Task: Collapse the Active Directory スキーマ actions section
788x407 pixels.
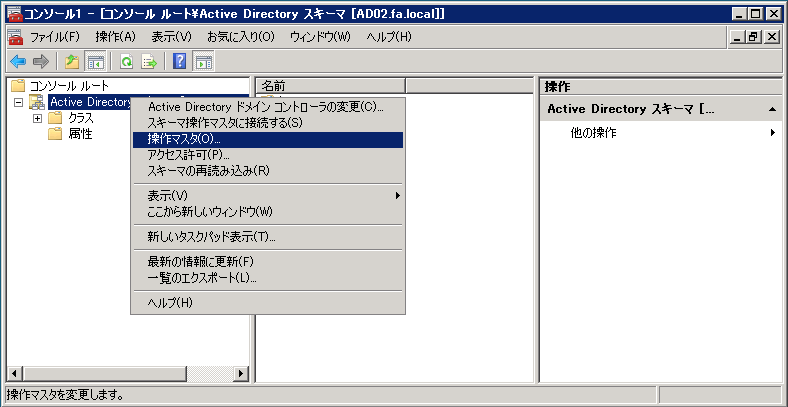Action: click(x=772, y=108)
